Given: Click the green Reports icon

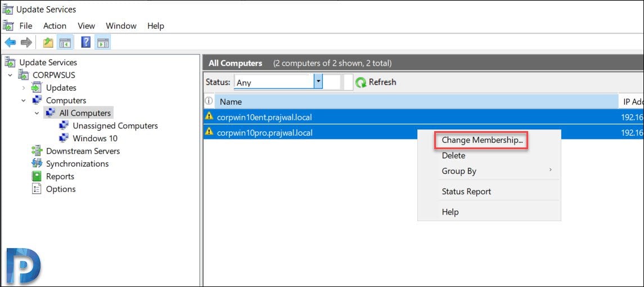Looking at the screenshot, I should point(37,176).
